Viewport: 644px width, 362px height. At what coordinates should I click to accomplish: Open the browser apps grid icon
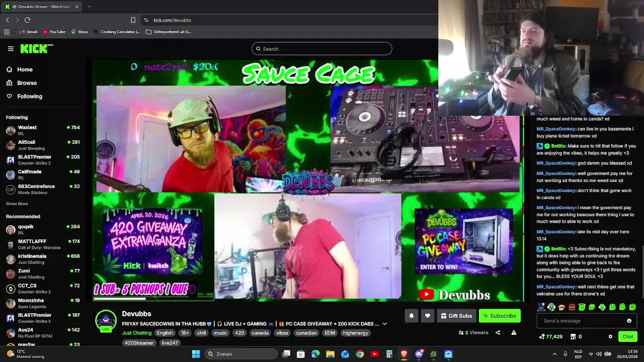tap(7, 32)
